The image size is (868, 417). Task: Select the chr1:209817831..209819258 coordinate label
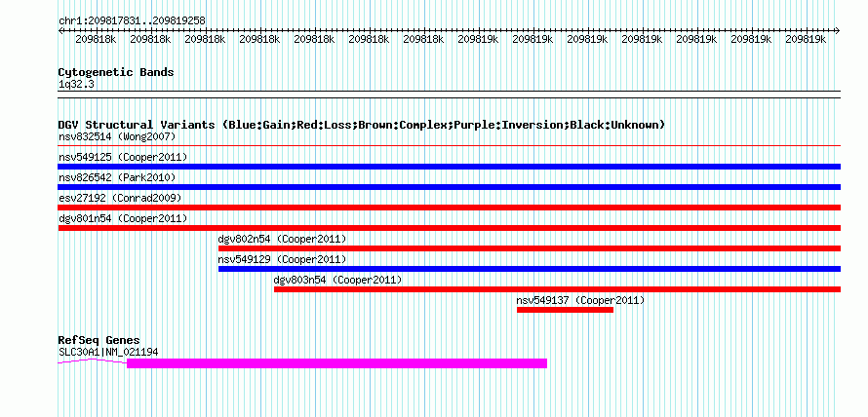click(132, 21)
